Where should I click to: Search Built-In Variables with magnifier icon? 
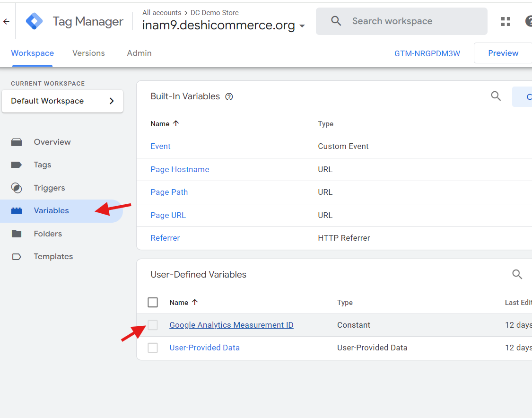(x=496, y=96)
